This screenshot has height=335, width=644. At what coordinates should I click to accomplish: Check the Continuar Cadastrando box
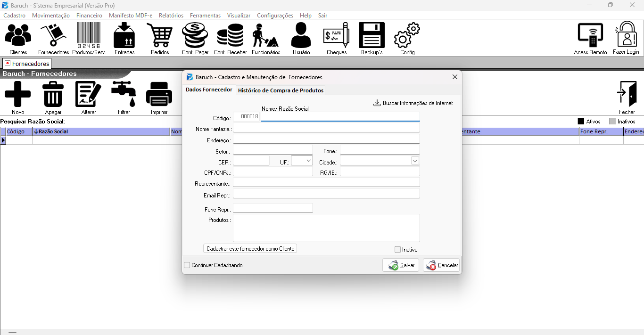[187, 265]
